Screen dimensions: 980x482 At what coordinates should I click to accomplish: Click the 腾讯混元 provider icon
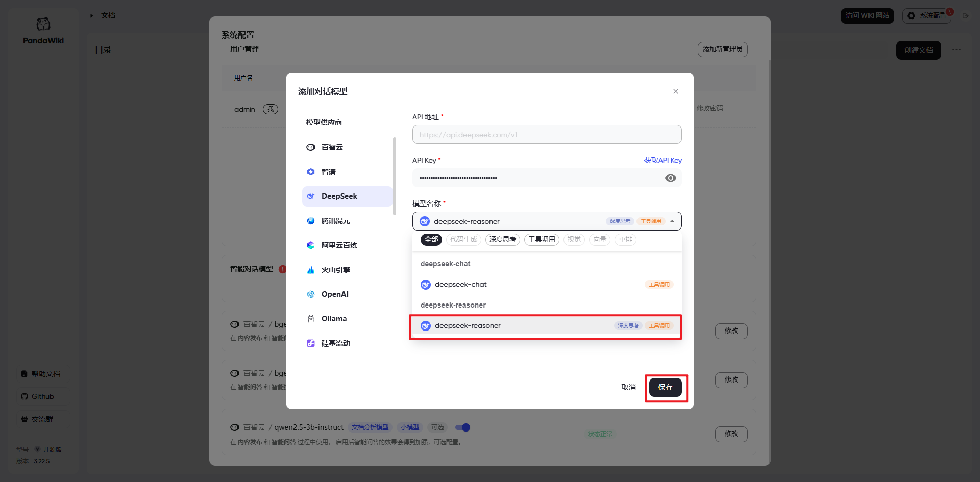pos(311,221)
